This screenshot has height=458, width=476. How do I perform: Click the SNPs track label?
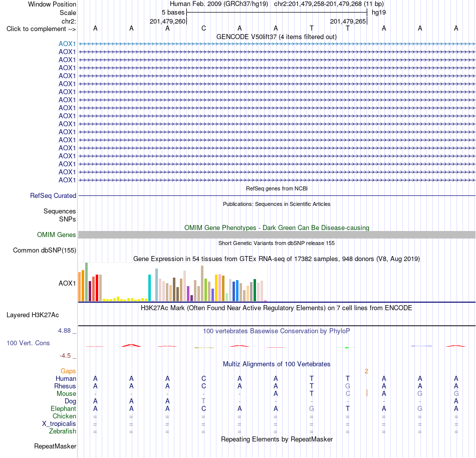click(68, 219)
